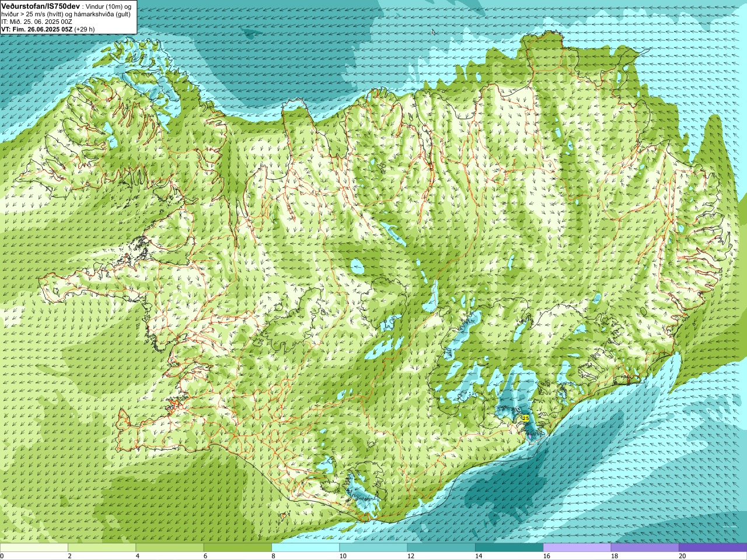Pick the light green 2–4 legend swatch
This screenshot has width=747, height=560.
pos(102,548)
